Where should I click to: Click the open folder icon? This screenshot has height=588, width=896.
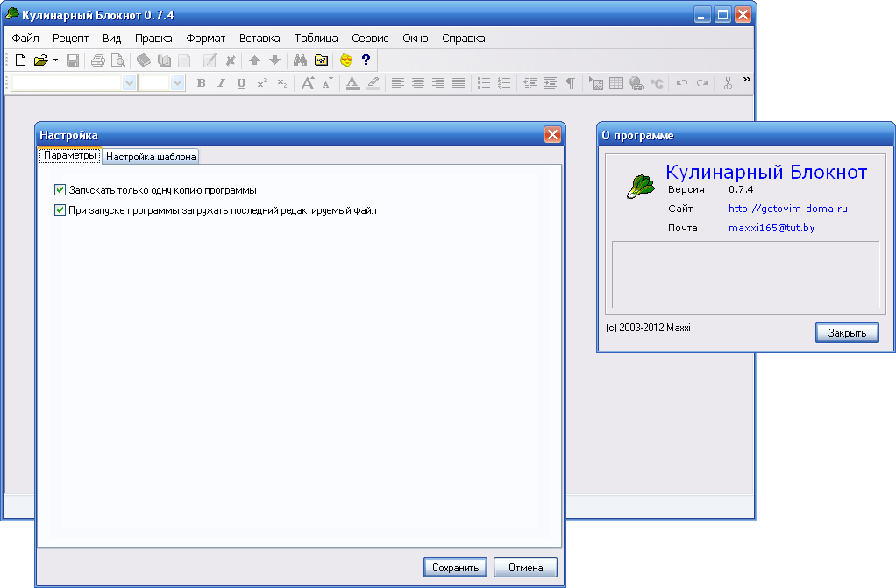coord(40,60)
